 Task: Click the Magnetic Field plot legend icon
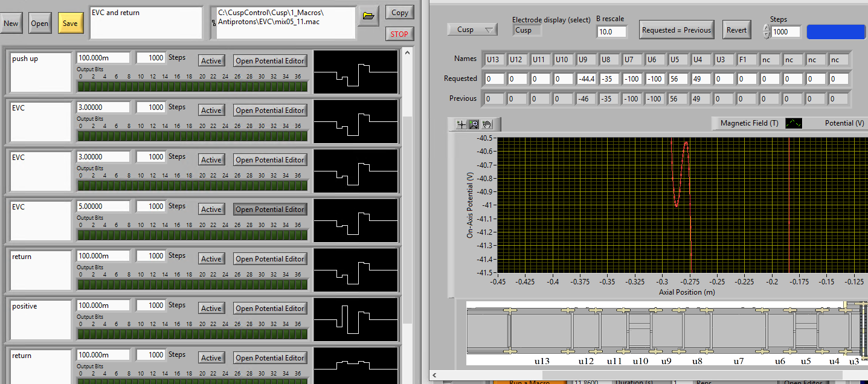pyautogui.click(x=793, y=123)
